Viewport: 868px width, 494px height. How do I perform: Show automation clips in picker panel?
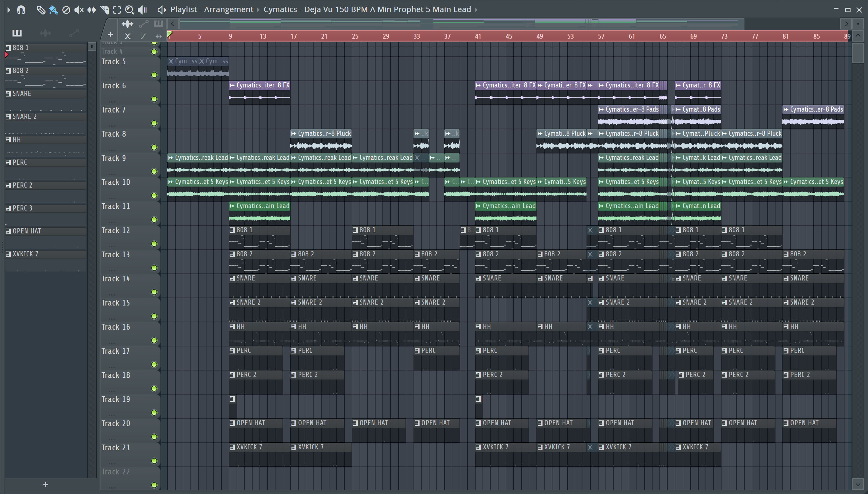point(74,33)
